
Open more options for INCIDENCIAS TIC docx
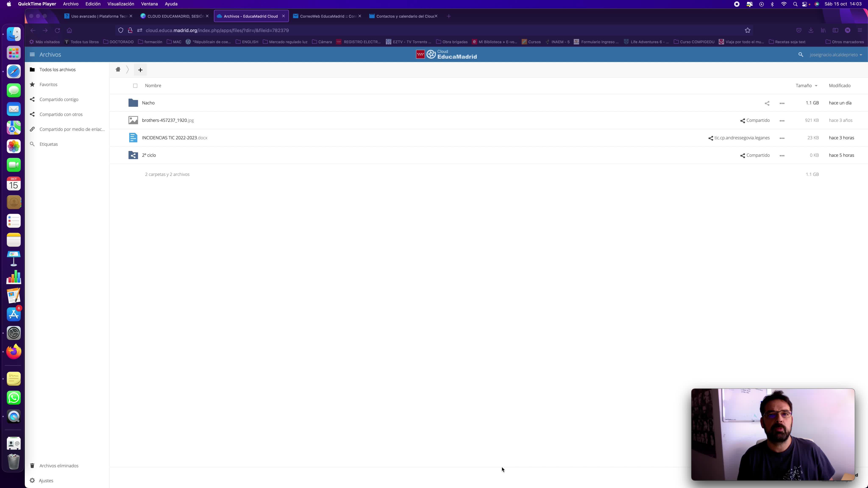(782, 138)
